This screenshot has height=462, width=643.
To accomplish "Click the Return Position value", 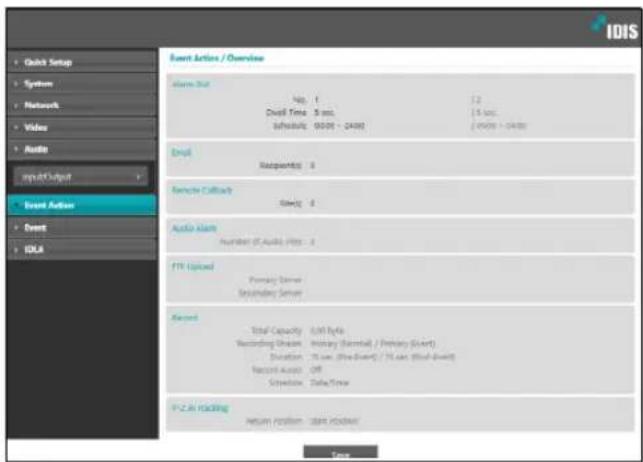I will [x=335, y=421].
